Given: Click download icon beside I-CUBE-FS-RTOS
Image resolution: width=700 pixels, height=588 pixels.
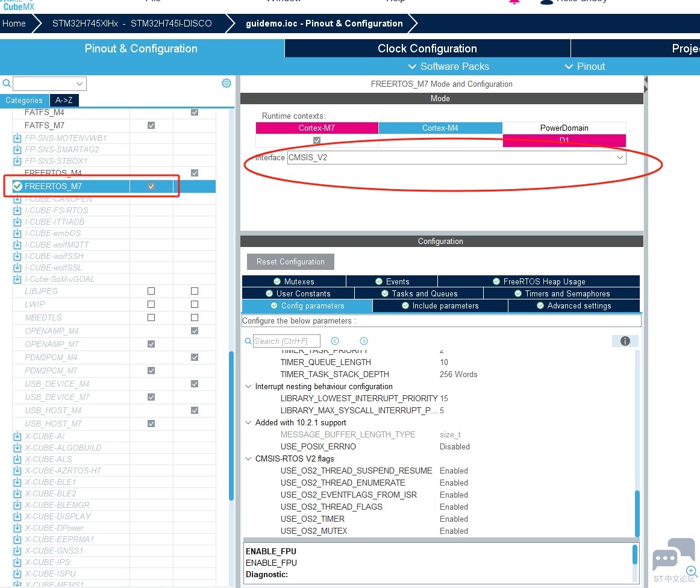Looking at the screenshot, I should [x=17, y=210].
